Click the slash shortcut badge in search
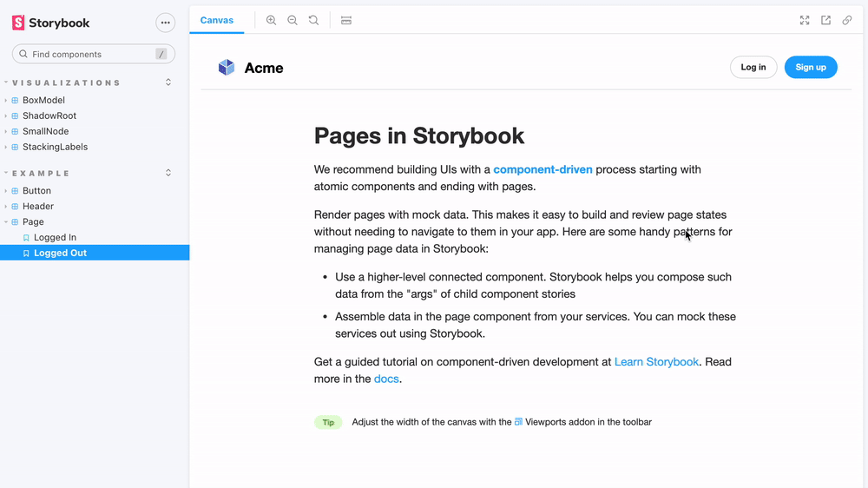The image size is (868, 488). pyautogui.click(x=161, y=54)
